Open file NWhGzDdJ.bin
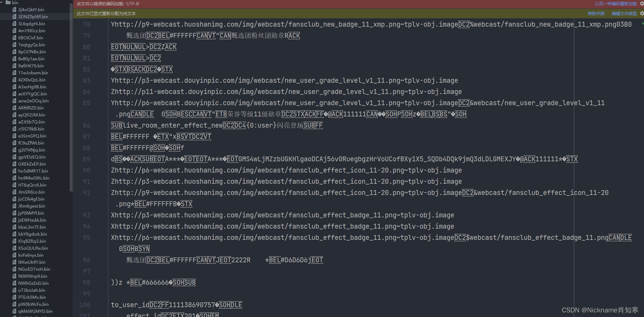Viewport: 644px width, 317px height. pyautogui.click(x=33, y=283)
